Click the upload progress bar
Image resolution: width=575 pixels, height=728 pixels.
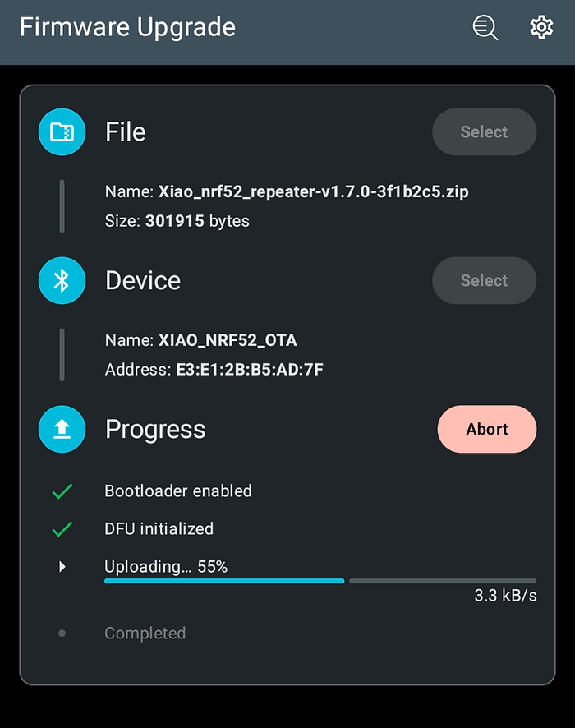(x=320, y=581)
